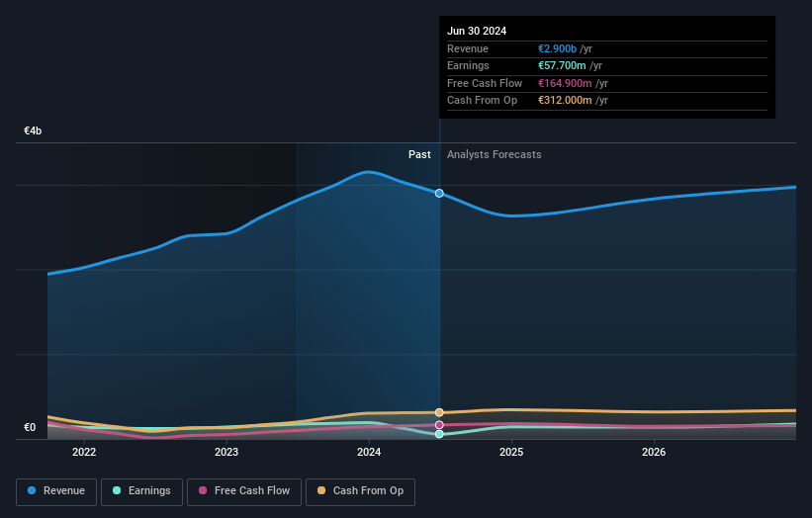Toggle the Revenue legend series
The width and height of the screenshot is (812, 518).
click(56, 491)
